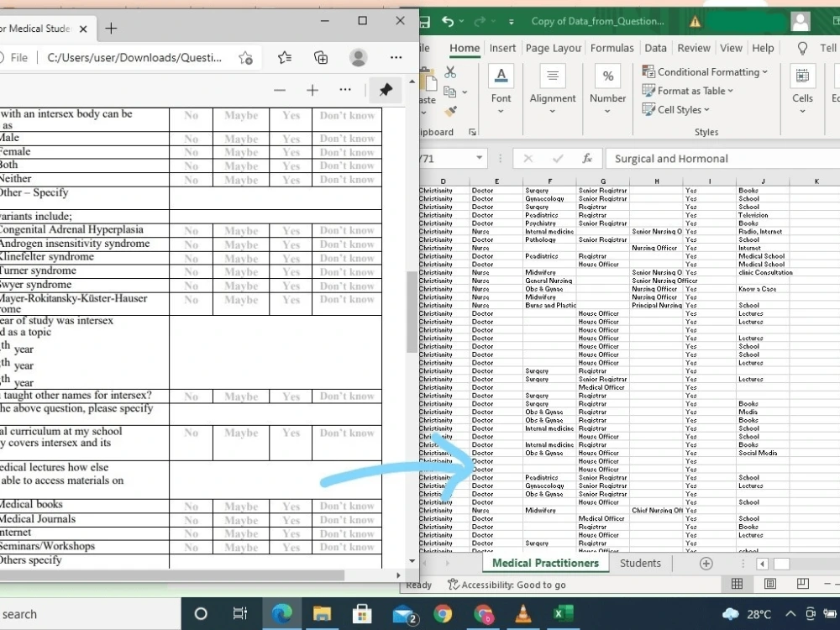Screen dimensions: 840x630
Task: Open the Cell Styles gallery
Action: click(x=676, y=110)
